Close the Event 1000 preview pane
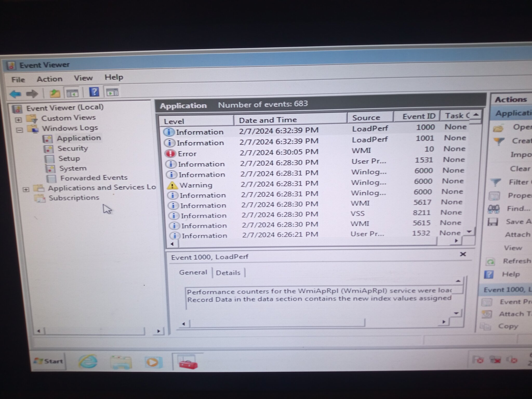 coord(463,254)
